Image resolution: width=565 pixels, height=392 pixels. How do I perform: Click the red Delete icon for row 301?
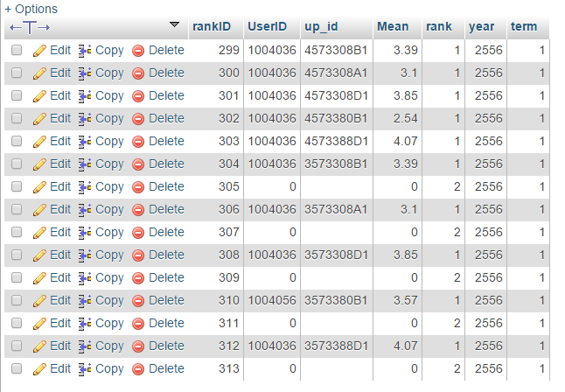[x=138, y=96]
